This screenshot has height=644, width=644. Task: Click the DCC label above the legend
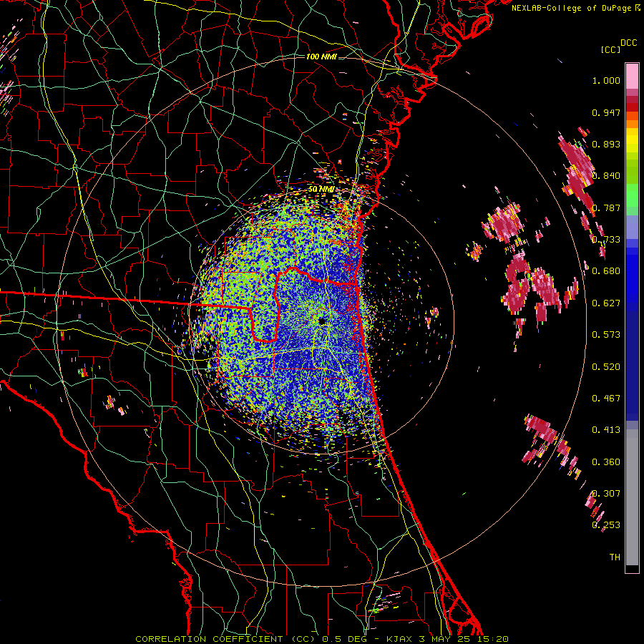point(628,43)
